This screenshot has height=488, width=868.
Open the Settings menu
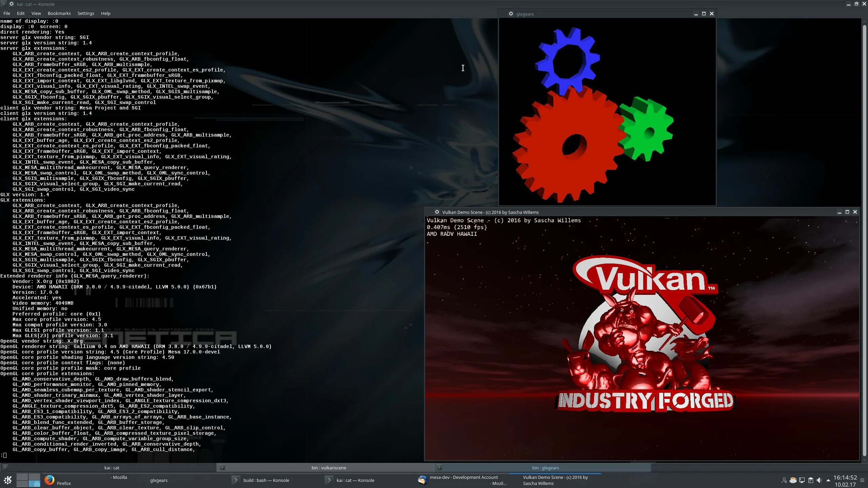pos(85,13)
